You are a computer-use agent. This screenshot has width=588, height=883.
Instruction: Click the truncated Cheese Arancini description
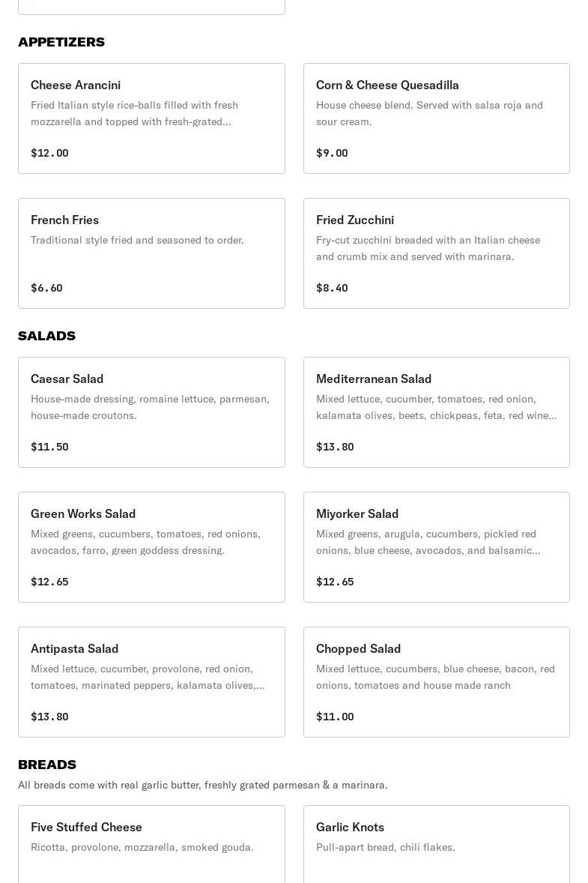click(134, 113)
